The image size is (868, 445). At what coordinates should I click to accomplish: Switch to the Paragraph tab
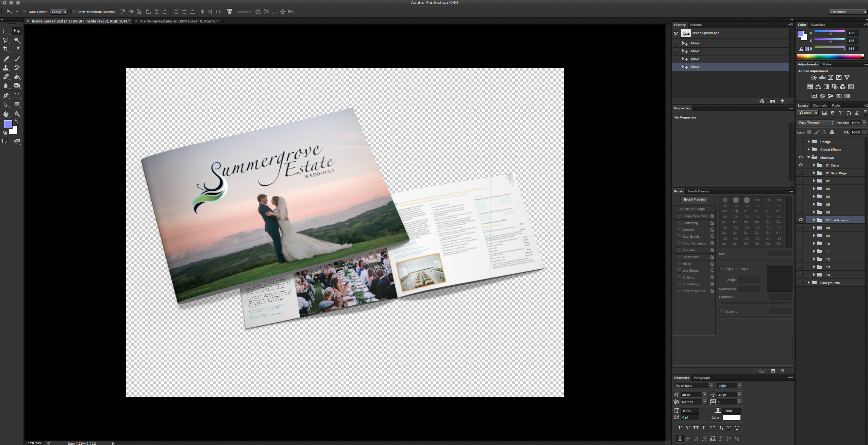pos(702,378)
